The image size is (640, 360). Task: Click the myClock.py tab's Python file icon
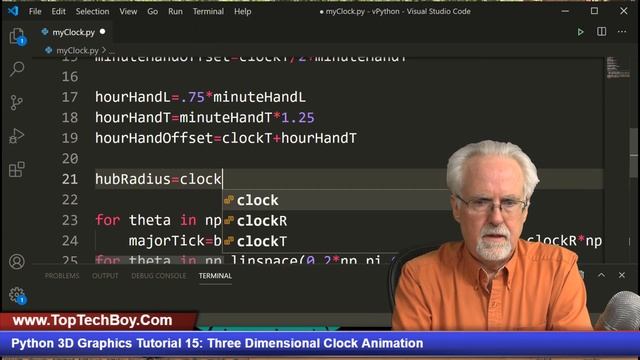tap(45, 32)
